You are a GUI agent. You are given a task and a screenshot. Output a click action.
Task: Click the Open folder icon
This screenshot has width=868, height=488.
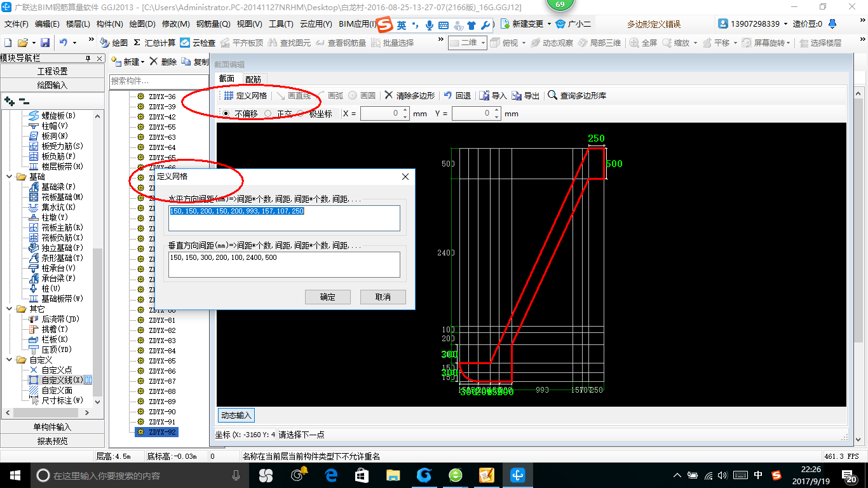pyautogui.click(x=22, y=43)
